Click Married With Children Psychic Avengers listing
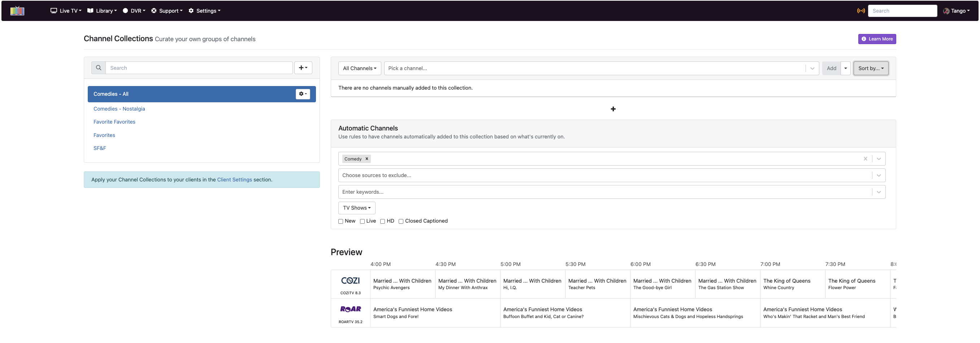 (402, 284)
